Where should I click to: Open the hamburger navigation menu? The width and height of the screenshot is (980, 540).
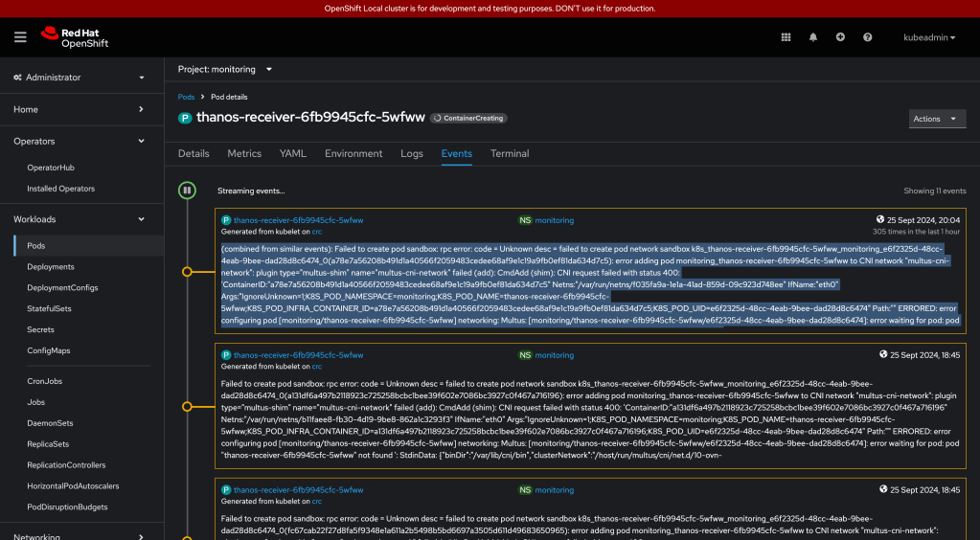20,37
